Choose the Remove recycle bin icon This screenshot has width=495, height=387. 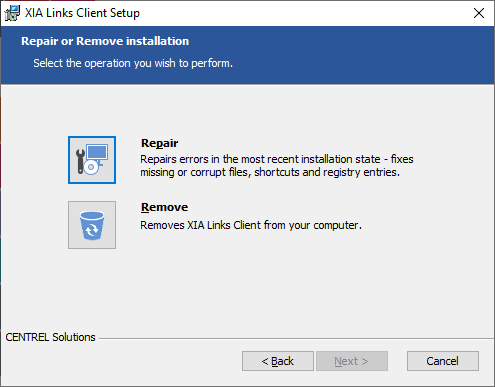pos(92,225)
